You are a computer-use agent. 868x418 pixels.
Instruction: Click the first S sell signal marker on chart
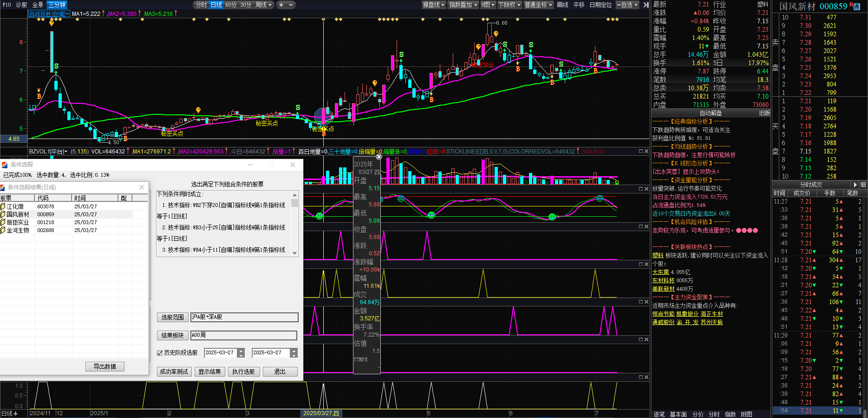[x=56, y=66]
